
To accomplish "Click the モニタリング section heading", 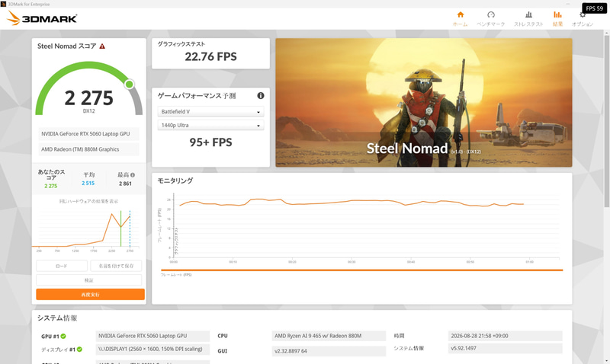I will tap(175, 180).
